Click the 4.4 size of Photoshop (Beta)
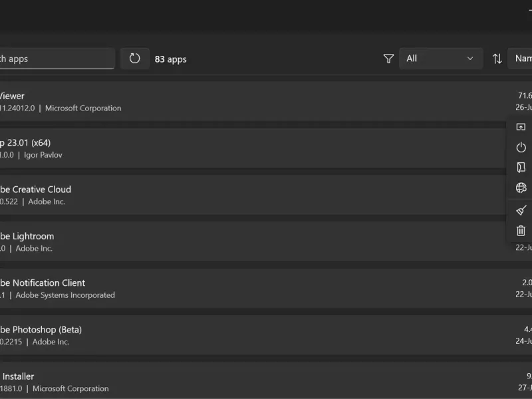The width and height of the screenshot is (532, 399). (528, 329)
